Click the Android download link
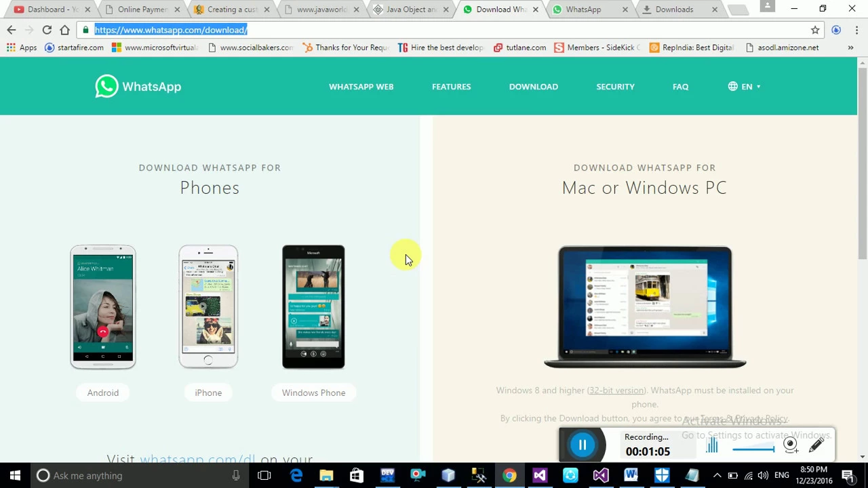The height and width of the screenshot is (488, 868). tap(102, 393)
